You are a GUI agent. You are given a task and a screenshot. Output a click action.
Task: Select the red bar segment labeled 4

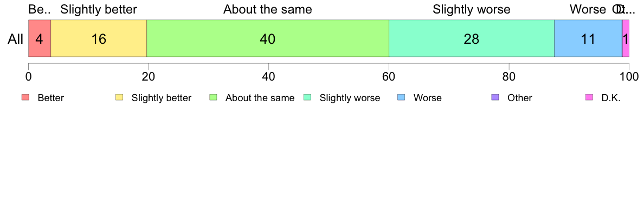[40, 38]
